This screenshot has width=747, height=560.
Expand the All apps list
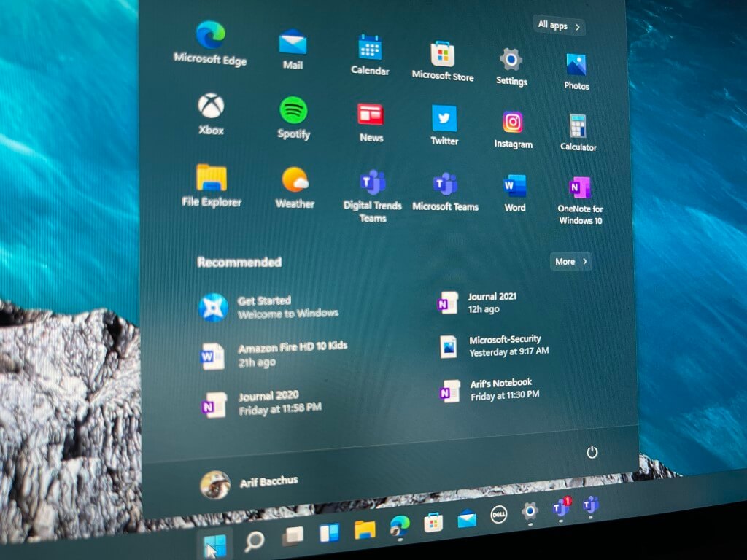point(558,26)
